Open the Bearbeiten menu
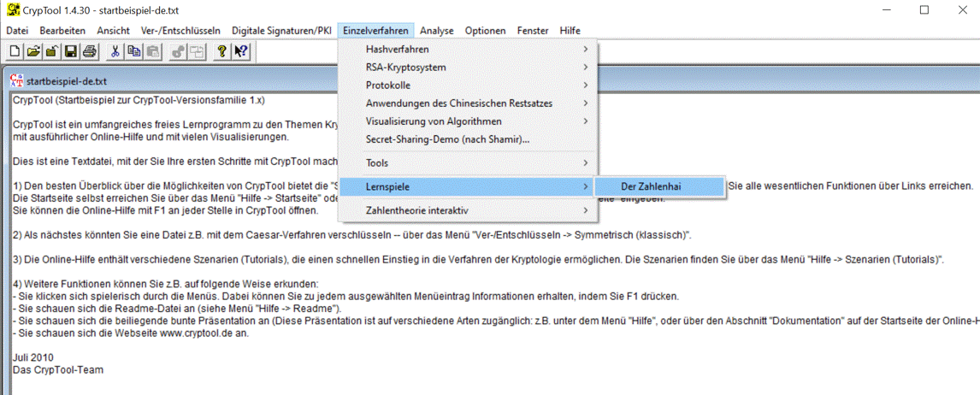Screen dimensions: 980x395 pos(62,30)
